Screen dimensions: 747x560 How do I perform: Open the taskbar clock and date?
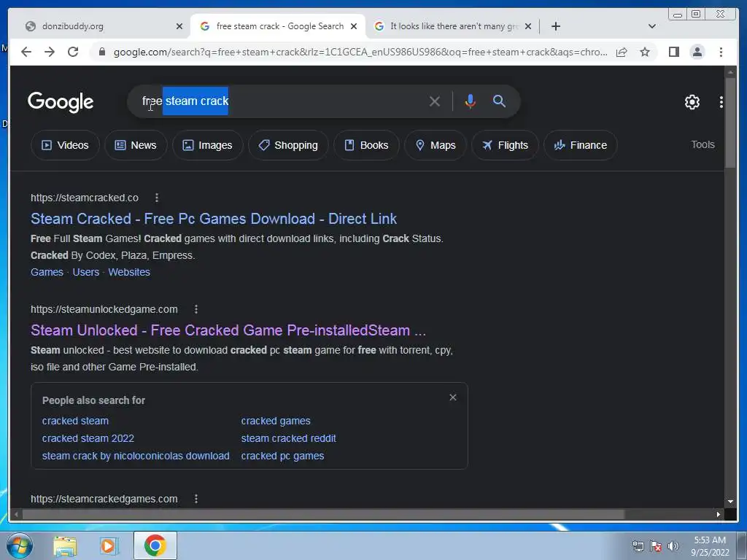[x=710, y=546]
